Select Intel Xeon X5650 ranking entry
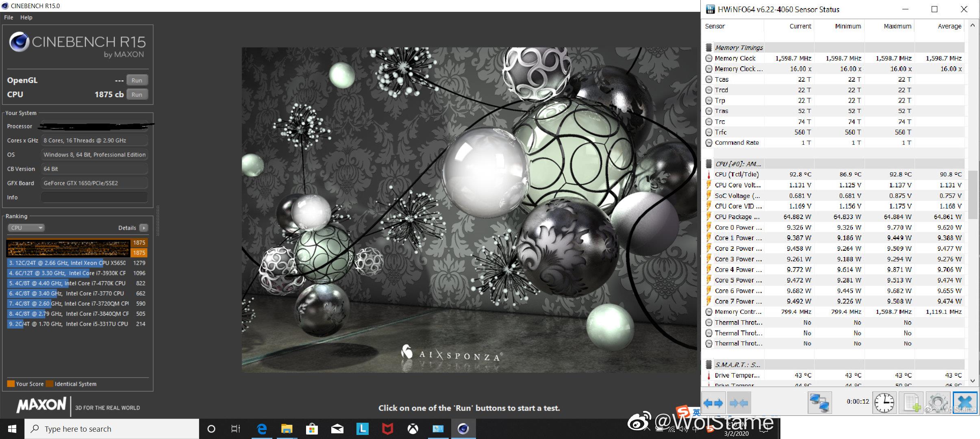This screenshot has width=980, height=439. tap(67, 263)
